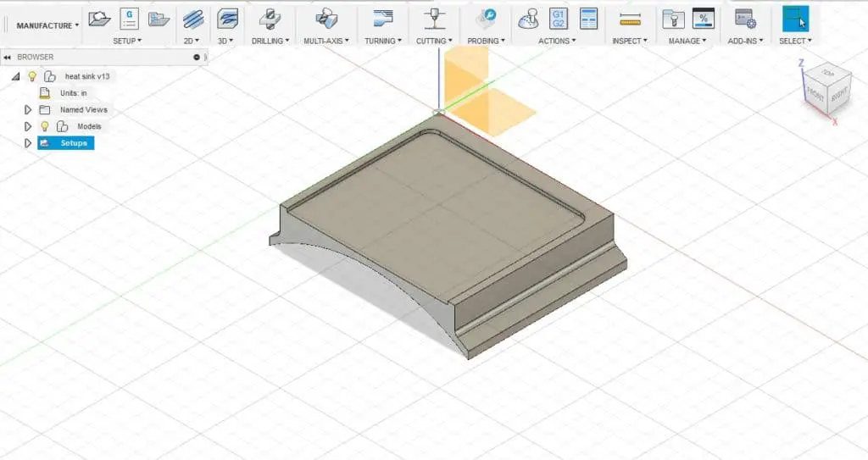The image size is (868, 460).
Task: Select the highlighted Setups item
Action: click(x=66, y=143)
